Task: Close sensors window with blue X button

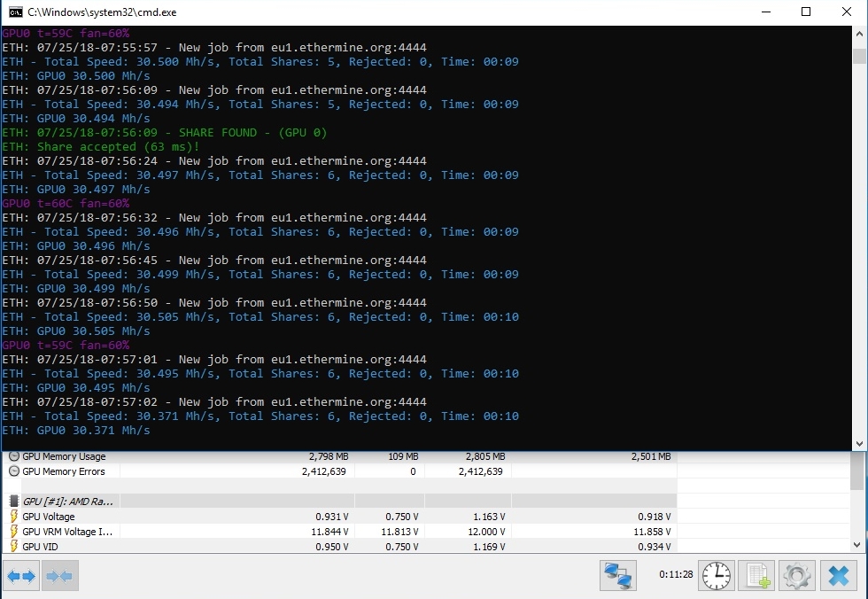Action: [x=838, y=576]
